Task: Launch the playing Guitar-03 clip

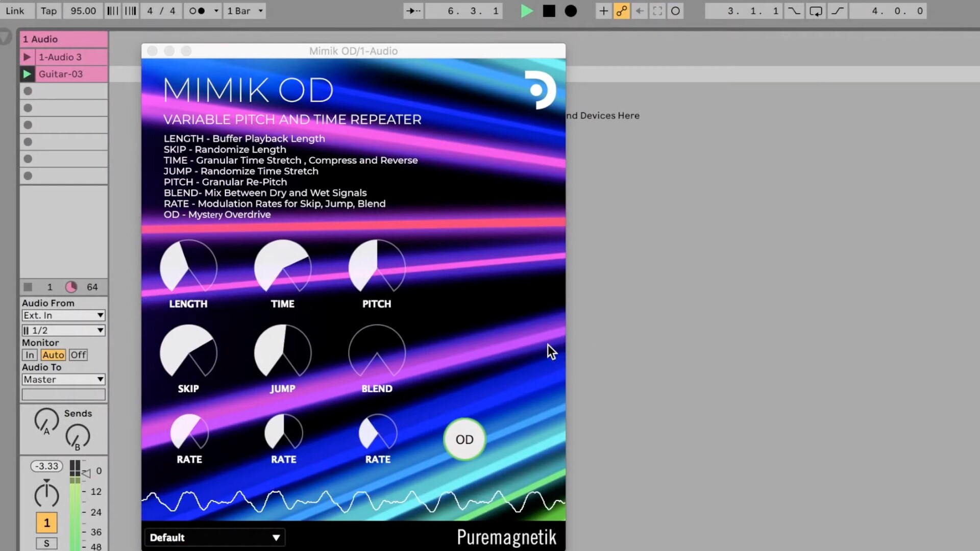Action: (27, 74)
